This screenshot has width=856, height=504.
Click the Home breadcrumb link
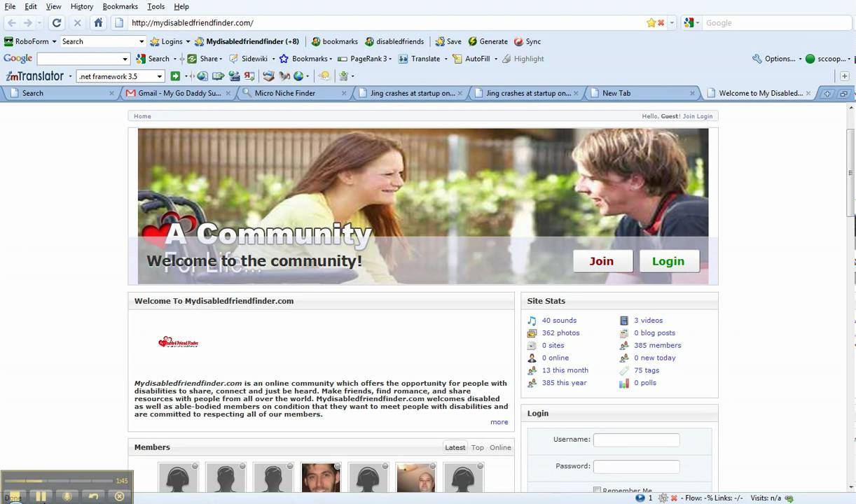click(x=142, y=116)
